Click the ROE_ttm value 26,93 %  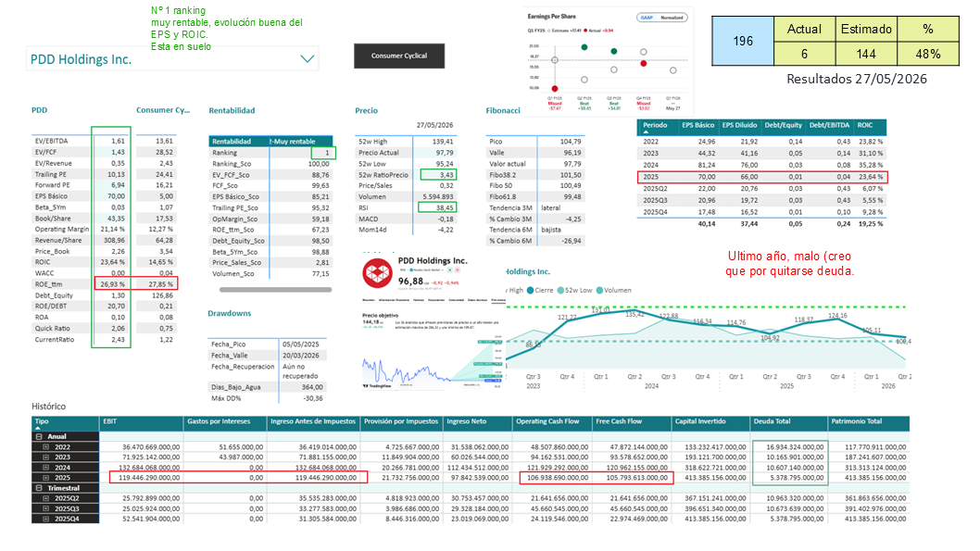click(112, 284)
